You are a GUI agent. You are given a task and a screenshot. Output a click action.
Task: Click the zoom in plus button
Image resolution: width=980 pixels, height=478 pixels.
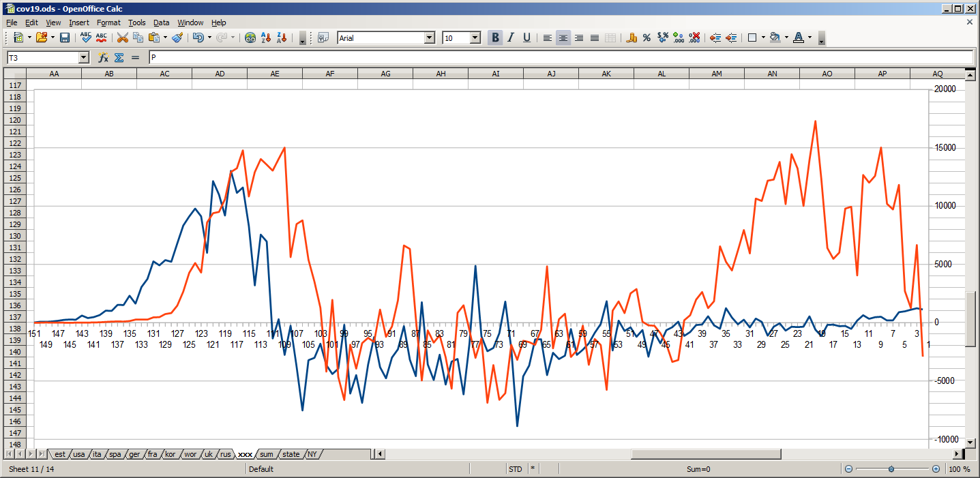click(936, 469)
